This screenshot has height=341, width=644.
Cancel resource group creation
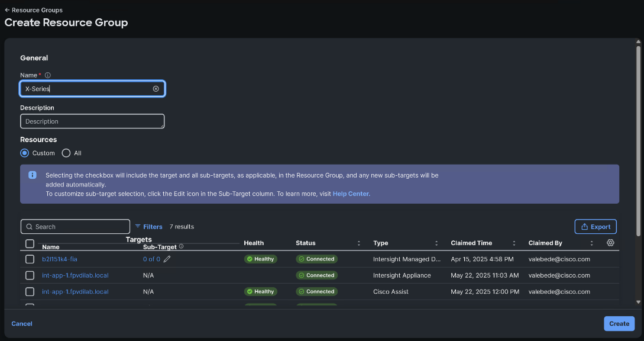[22, 324]
